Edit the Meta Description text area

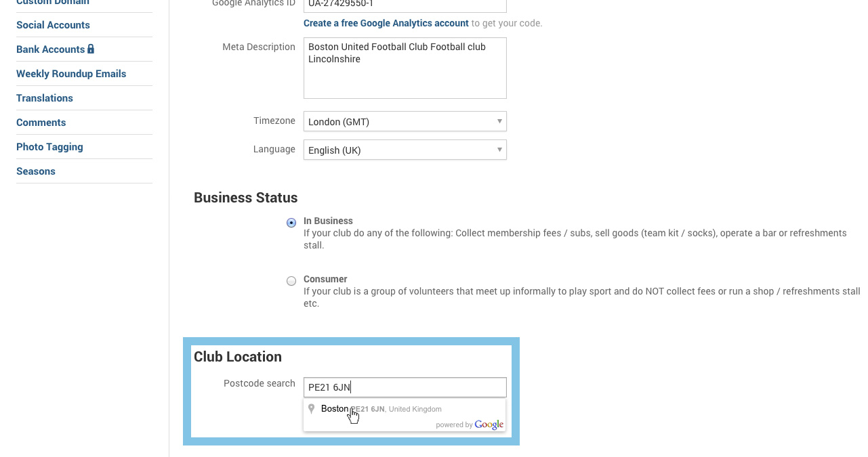pyautogui.click(x=405, y=68)
